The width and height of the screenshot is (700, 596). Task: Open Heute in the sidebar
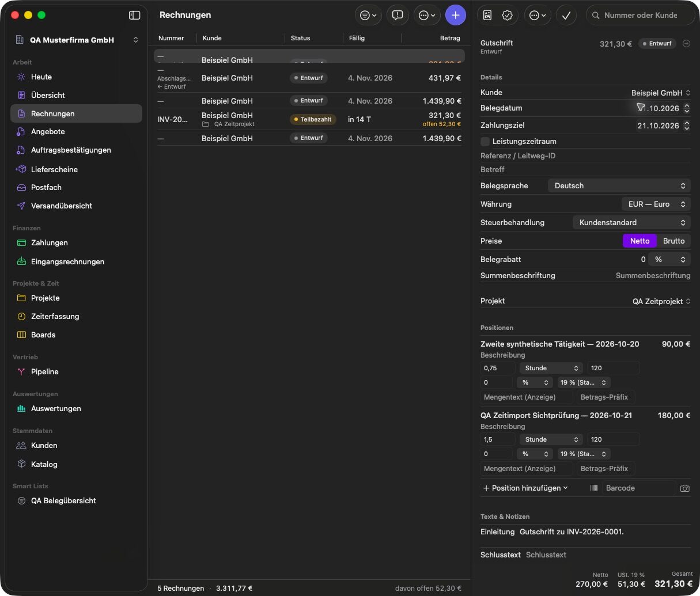coord(76,77)
